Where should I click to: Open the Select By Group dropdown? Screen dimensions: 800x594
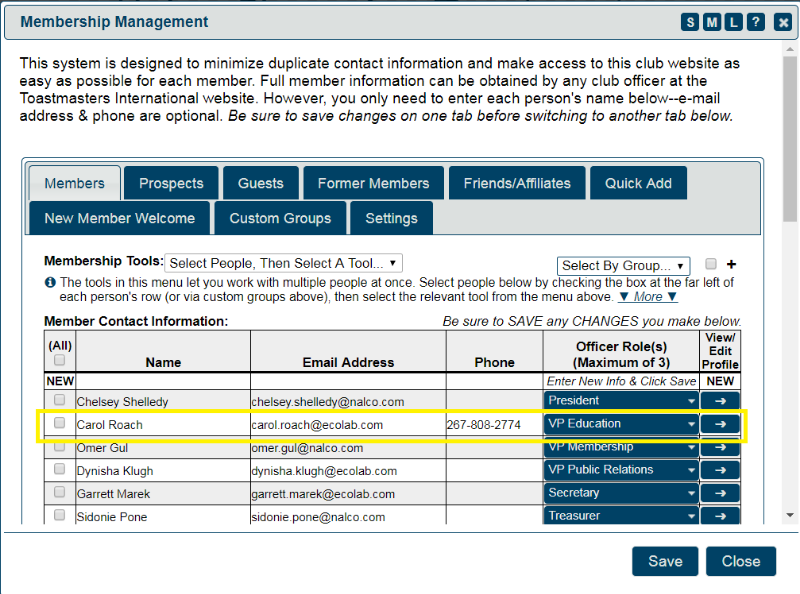[x=623, y=266]
